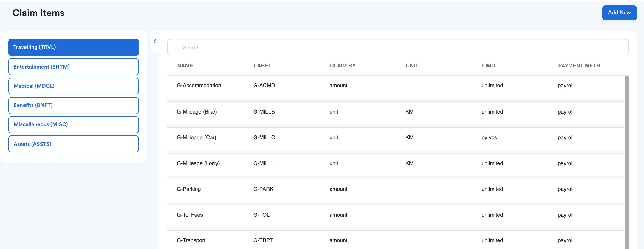Screen dimensions: 644x249
Task: Sort by the LABEL column header
Action: point(262,66)
